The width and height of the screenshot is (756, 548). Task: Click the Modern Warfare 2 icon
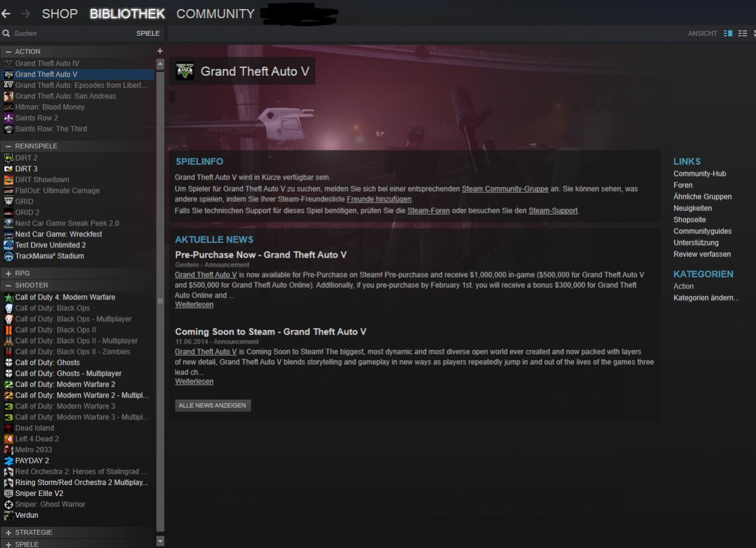tap(8, 385)
